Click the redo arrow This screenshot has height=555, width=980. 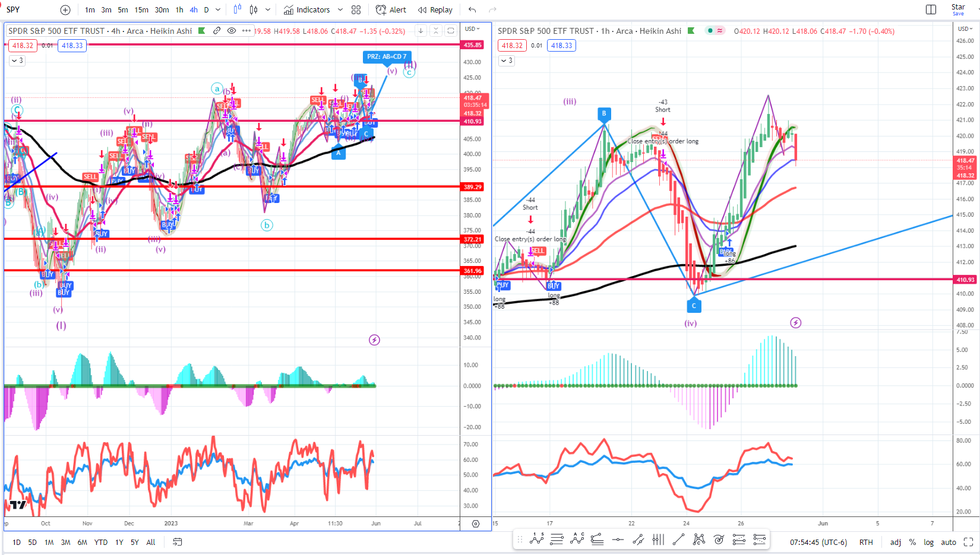[x=492, y=10]
